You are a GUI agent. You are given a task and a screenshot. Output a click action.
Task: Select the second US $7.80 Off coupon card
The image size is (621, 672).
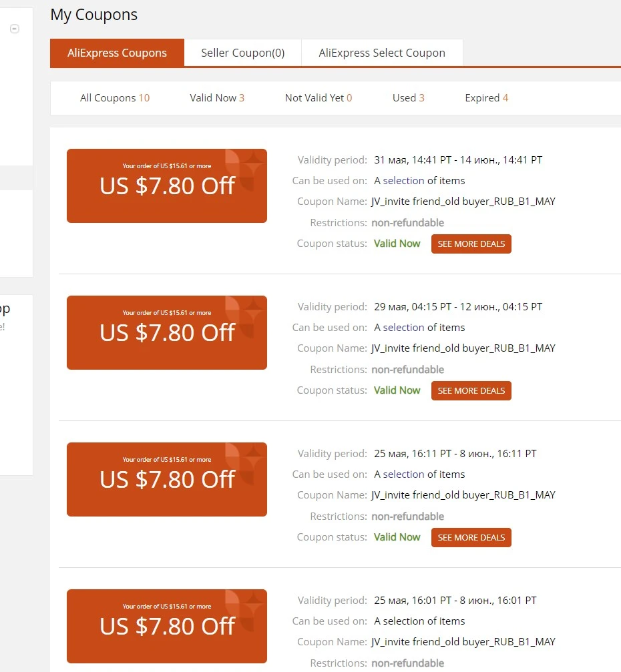point(167,332)
